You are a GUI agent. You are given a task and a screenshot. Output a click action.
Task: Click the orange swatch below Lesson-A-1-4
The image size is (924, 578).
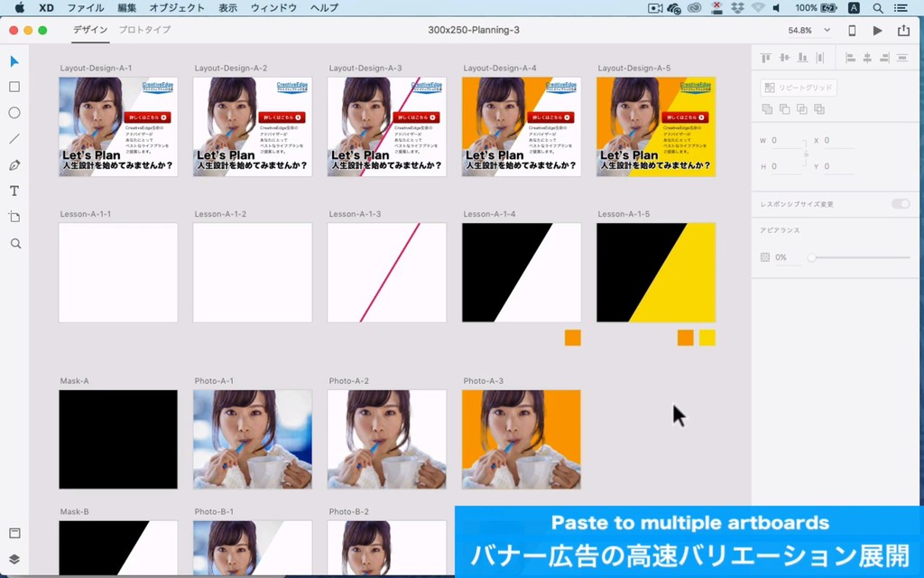pyautogui.click(x=573, y=338)
